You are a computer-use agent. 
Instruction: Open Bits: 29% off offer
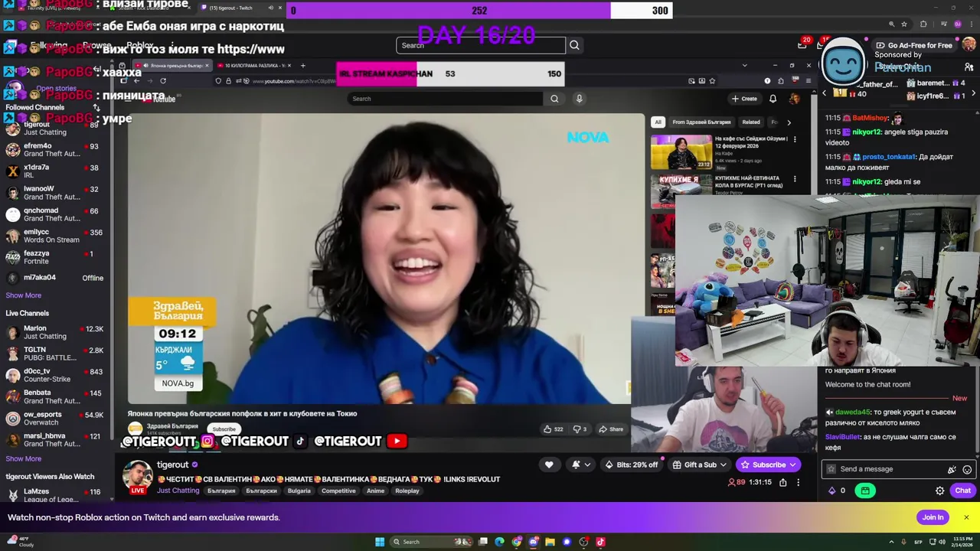pyautogui.click(x=632, y=465)
